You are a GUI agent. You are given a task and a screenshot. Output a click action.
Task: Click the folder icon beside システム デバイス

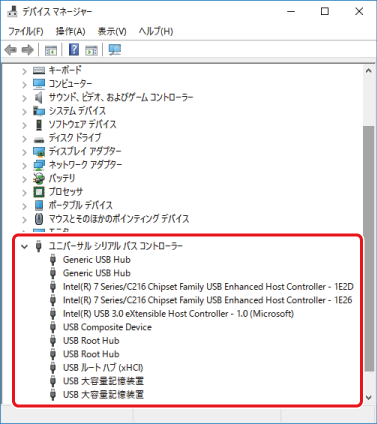coord(39,111)
